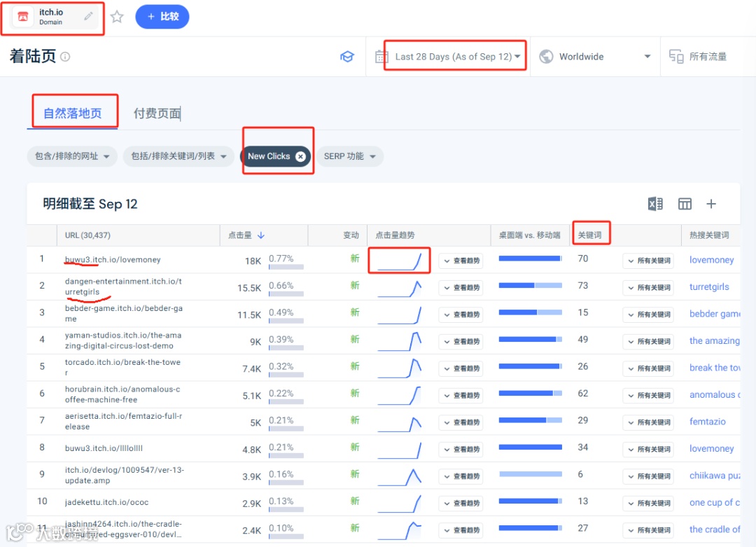This screenshot has height=547, width=756.
Task: Click keyword count 73 in turretgirls row
Action: point(583,286)
